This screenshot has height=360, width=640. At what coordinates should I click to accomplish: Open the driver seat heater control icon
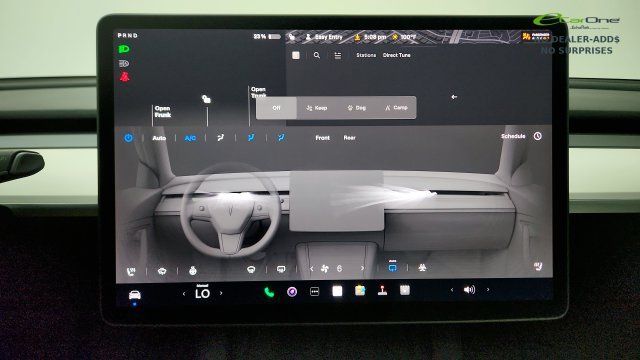pos(131,271)
